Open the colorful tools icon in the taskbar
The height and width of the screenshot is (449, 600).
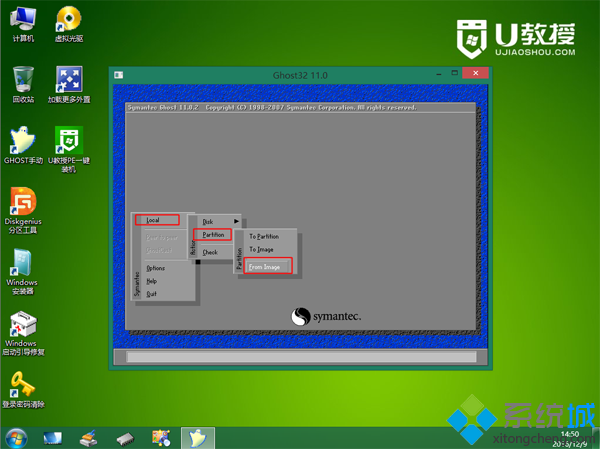pyautogui.click(x=161, y=438)
